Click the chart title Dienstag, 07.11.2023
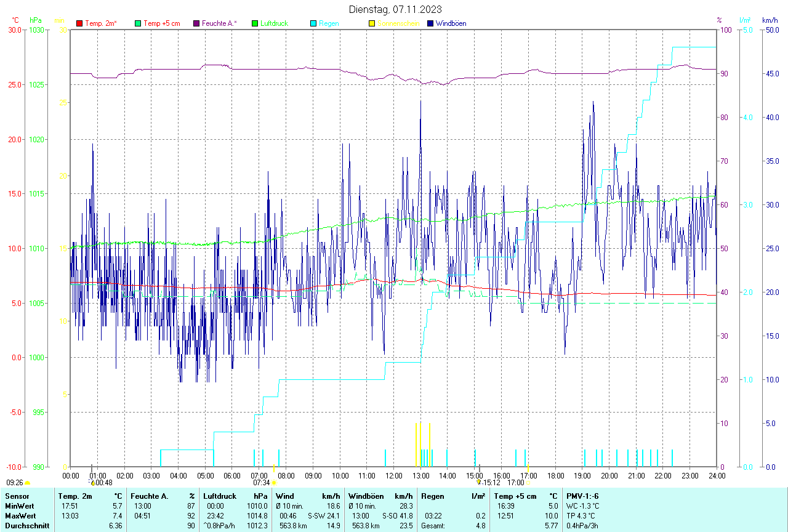Image resolution: width=788 pixels, height=532 pixels. (x=395, y=9)
